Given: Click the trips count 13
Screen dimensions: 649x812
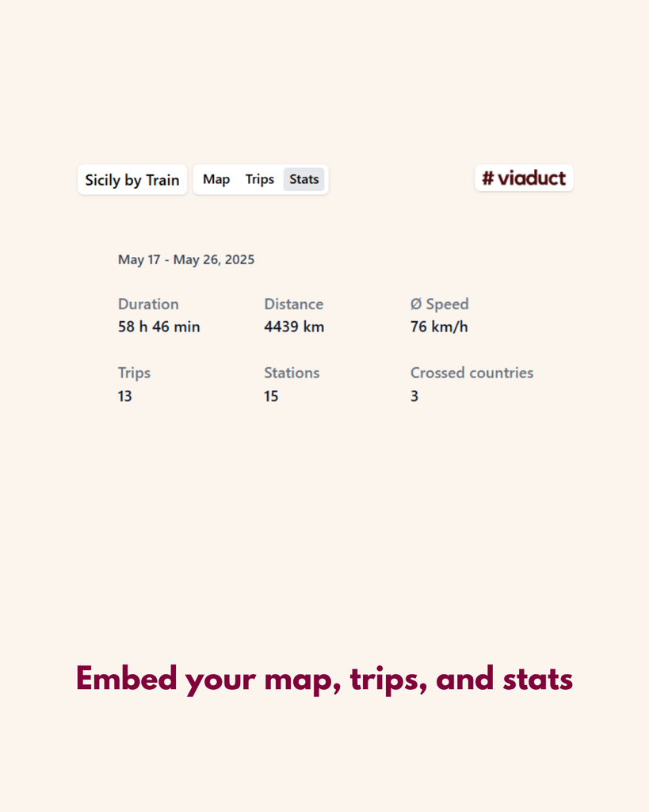Looking at the screenshot, I should (x=124, y=396).
